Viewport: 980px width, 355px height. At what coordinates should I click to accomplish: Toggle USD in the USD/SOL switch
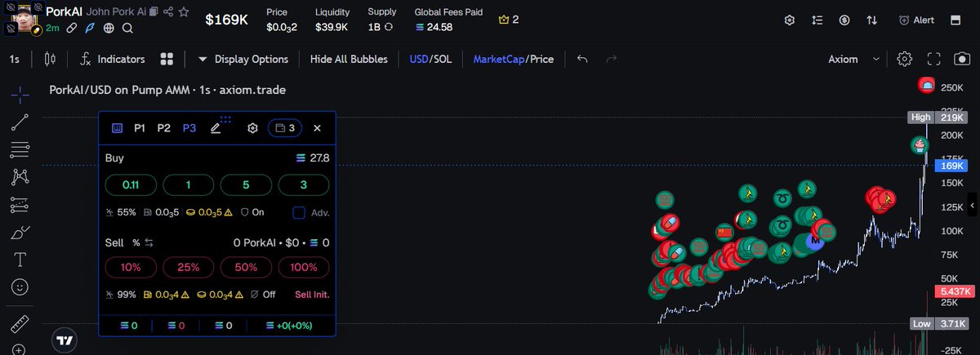(x=419, y=59)
